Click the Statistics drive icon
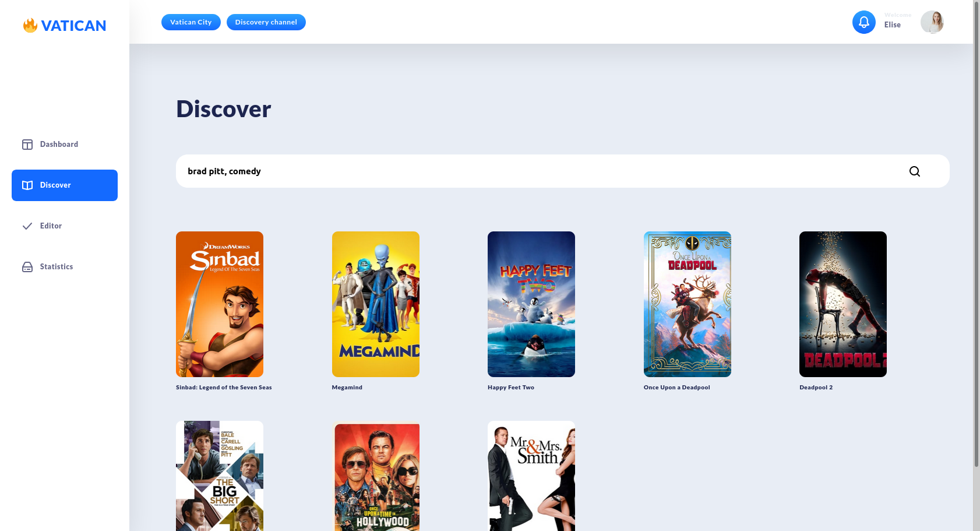The width and height of the screenshot is (980, 531). [x=27, y=267]
